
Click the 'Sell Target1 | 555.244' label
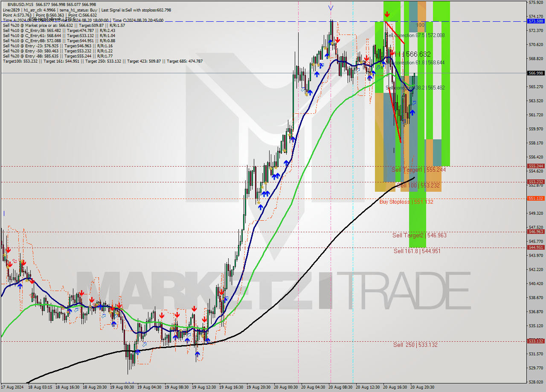[419, 170]
